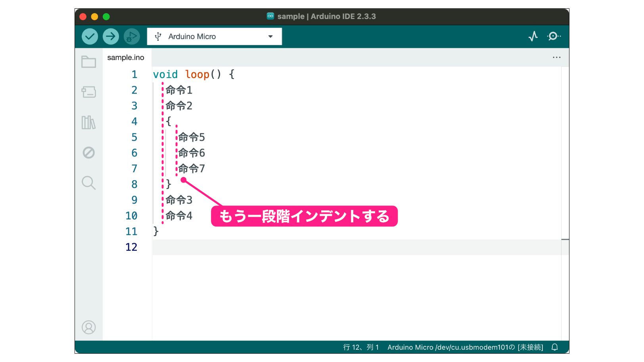Viewport: 644px width, 362px height.
Task: Open the Serial Monitor
Action: pyautogui.click(x=554, y=36)
